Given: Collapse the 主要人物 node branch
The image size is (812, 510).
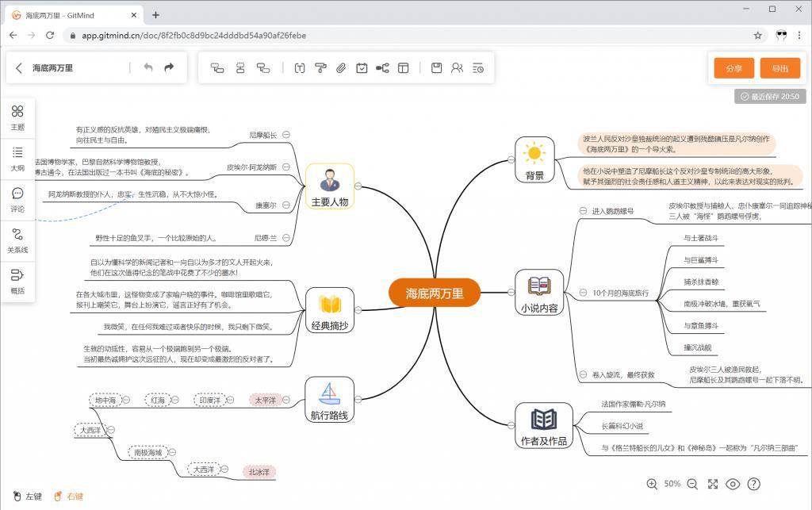Looking at the screenshot, I should pos(358,186).
